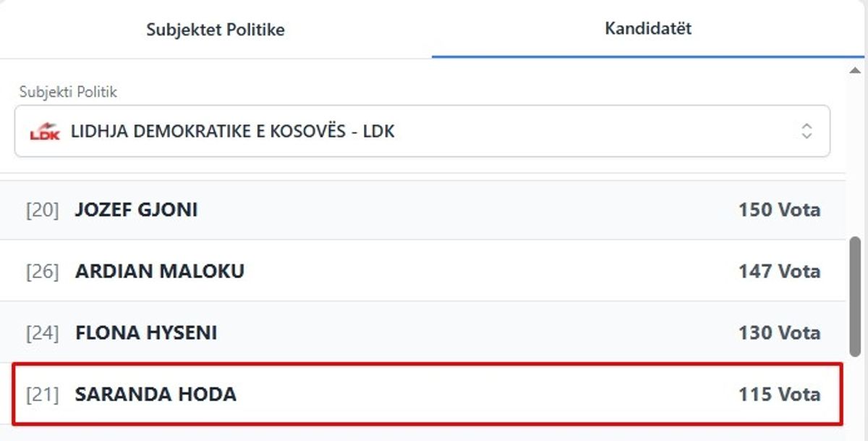868x441 pixels.
Task: Select the Kandidatët tab
Action: (648, 29)
